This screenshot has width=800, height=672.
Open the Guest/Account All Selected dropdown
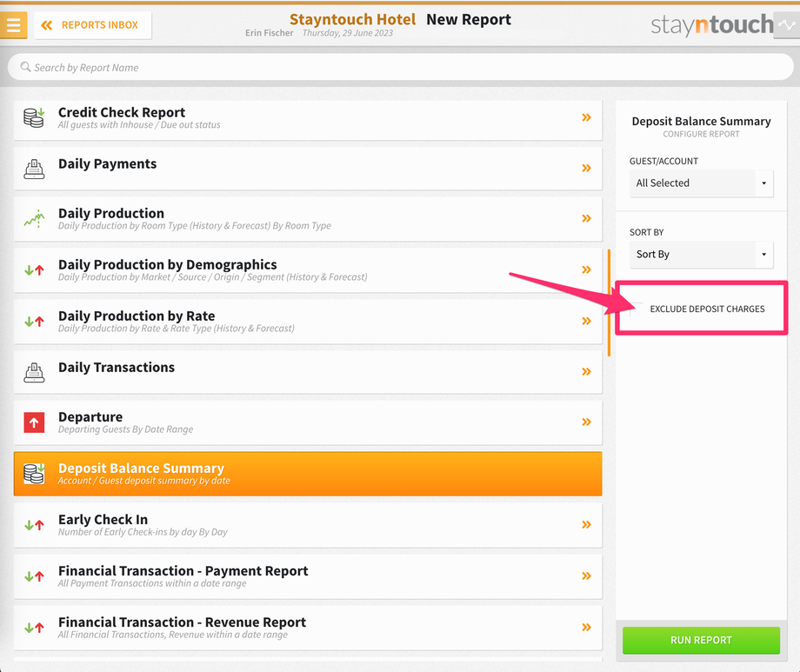[702, 183]
